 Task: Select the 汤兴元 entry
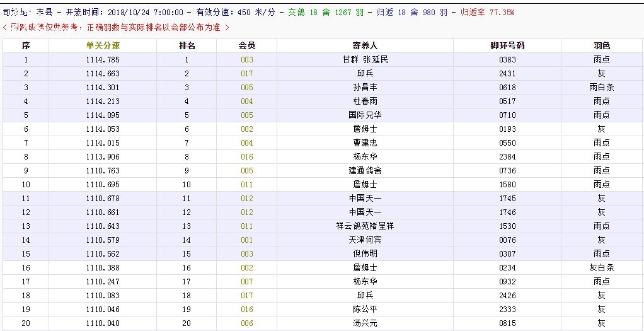coord(364,323)
